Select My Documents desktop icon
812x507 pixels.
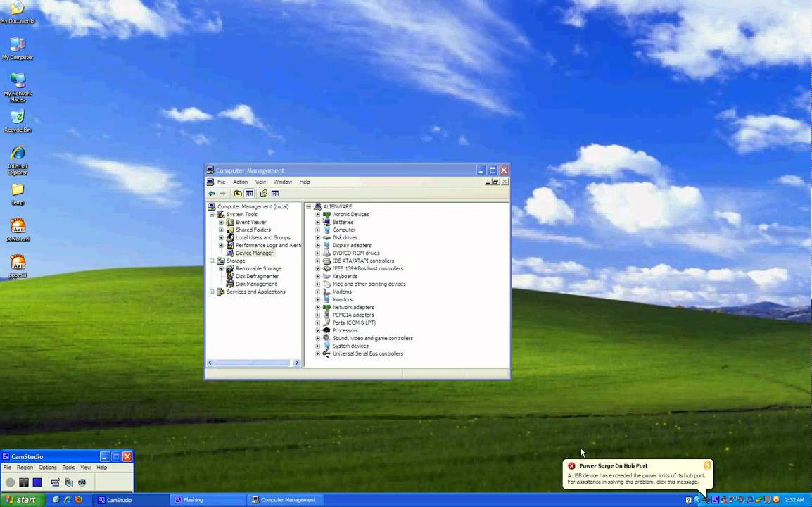pos(18,13)
